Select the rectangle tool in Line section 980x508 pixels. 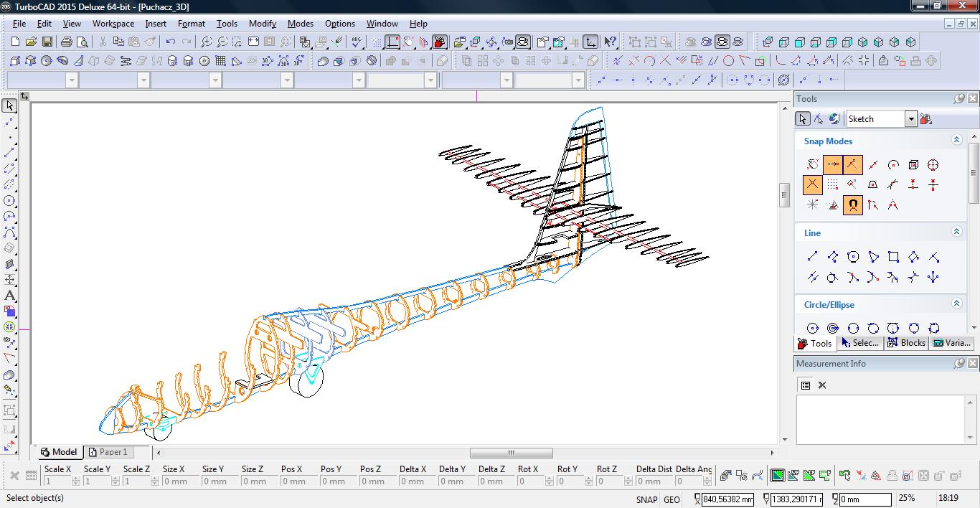pyautogui.click(x=893, y=257)
